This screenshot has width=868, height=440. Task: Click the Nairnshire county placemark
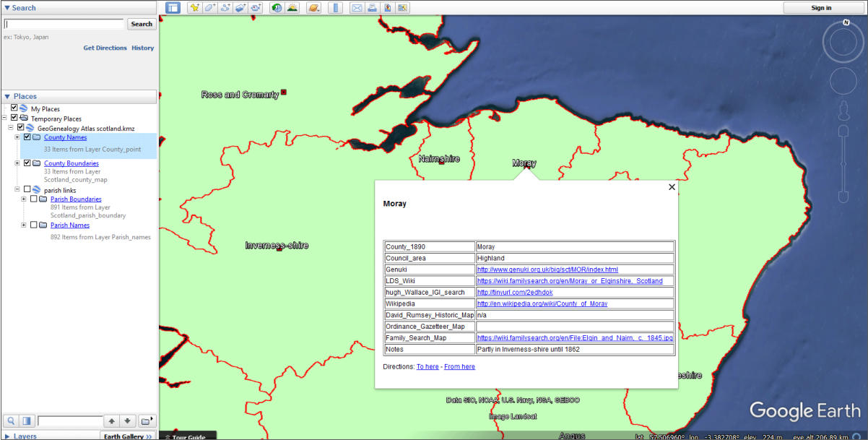tap(440, 161)
